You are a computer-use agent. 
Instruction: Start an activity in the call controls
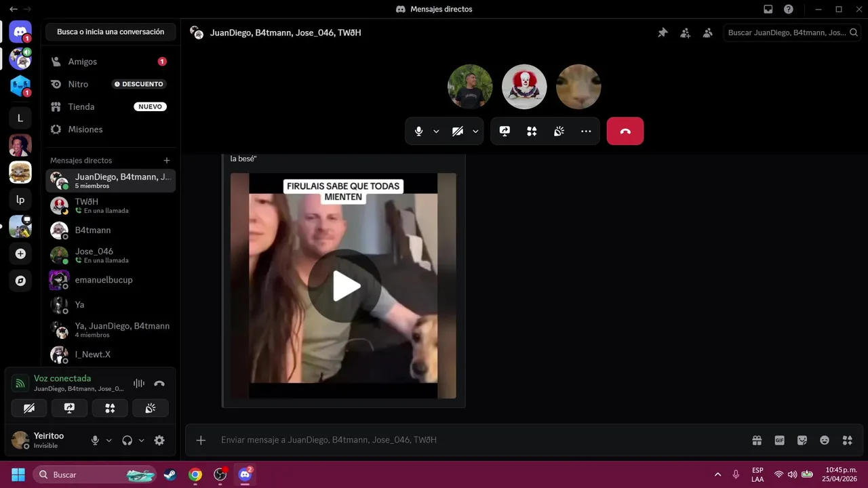(x=532, y=131)
